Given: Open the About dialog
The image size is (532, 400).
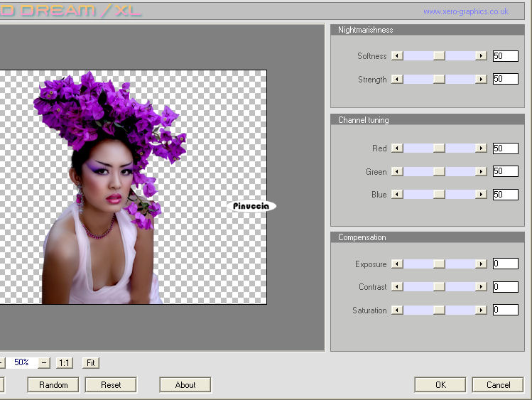Looking at the screenshot, I should click(x=185, y=385).
